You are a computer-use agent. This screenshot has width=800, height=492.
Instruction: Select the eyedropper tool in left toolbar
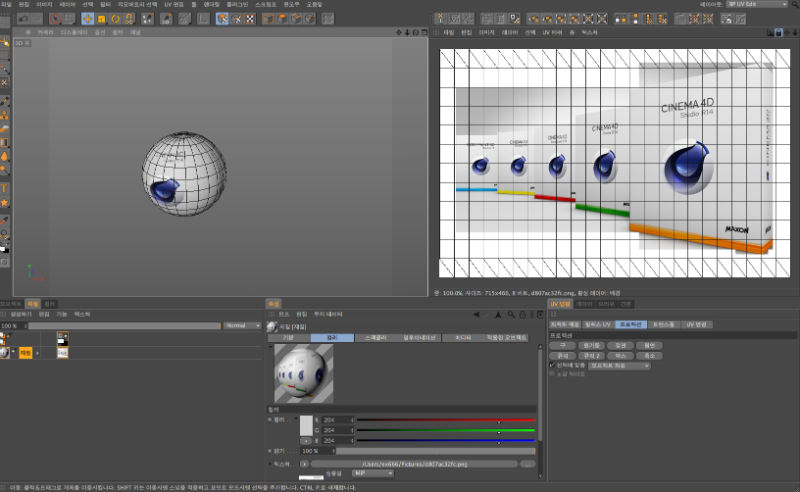(4, 220)
